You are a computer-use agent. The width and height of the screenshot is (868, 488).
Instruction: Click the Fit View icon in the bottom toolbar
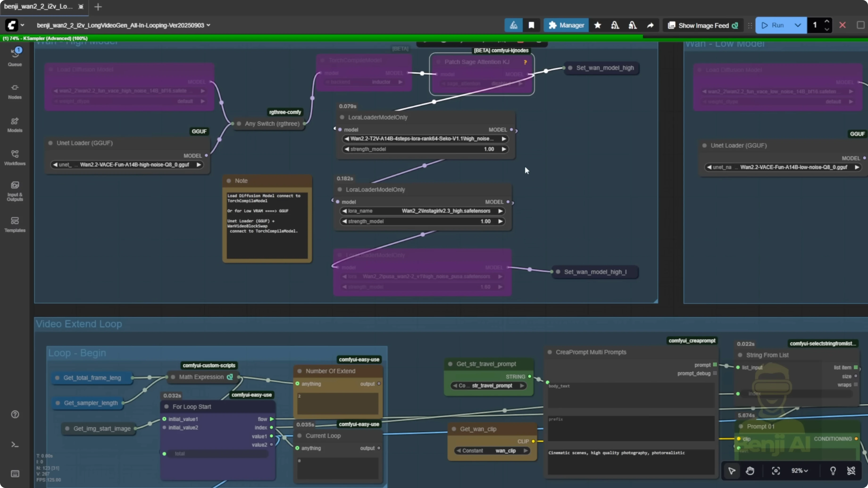point(776,471)
